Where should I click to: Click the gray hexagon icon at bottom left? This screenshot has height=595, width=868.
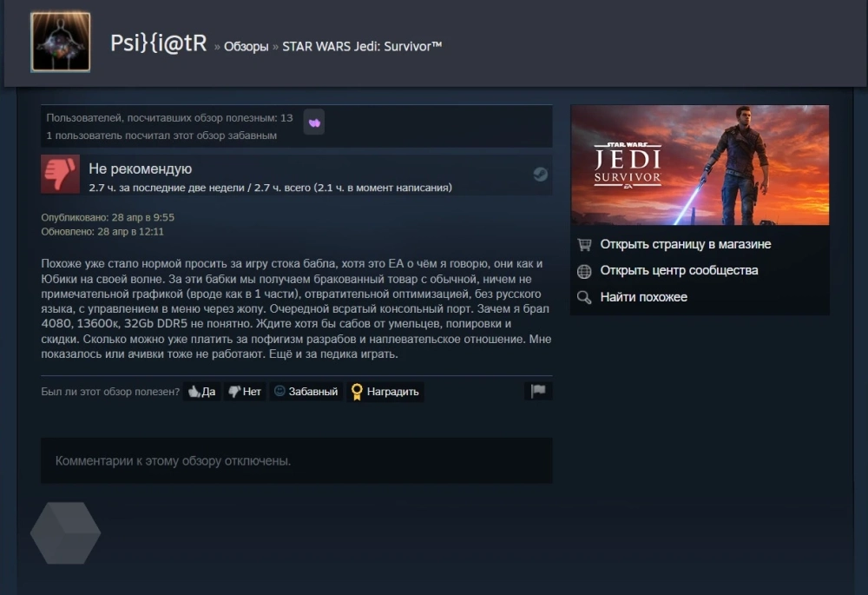(x=65, y=533)
